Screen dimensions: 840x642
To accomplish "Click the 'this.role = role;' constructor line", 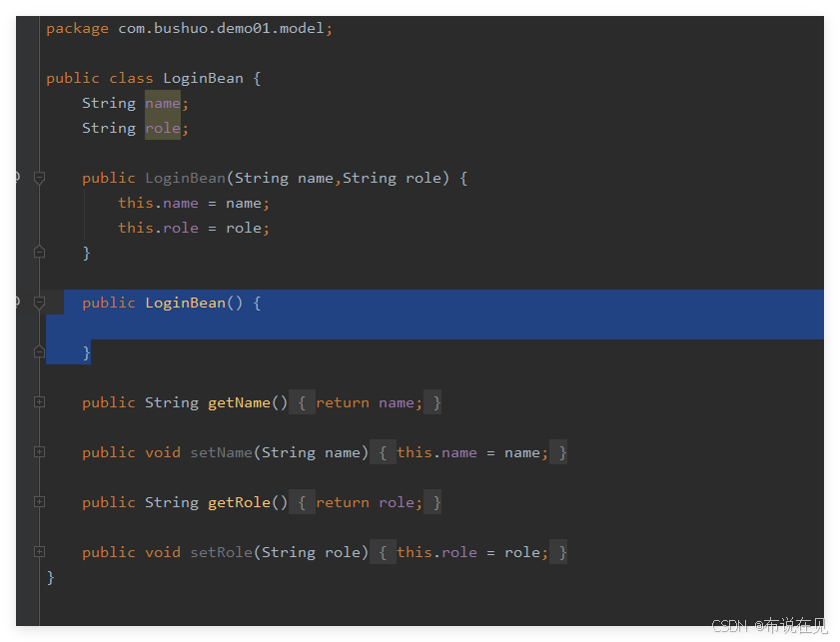I will 194,228.
